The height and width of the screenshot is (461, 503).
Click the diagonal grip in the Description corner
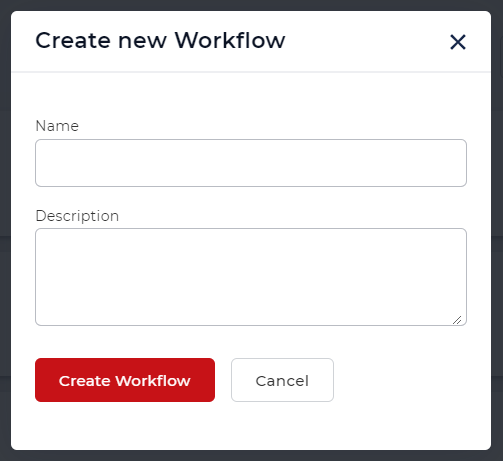click(457, 320)
